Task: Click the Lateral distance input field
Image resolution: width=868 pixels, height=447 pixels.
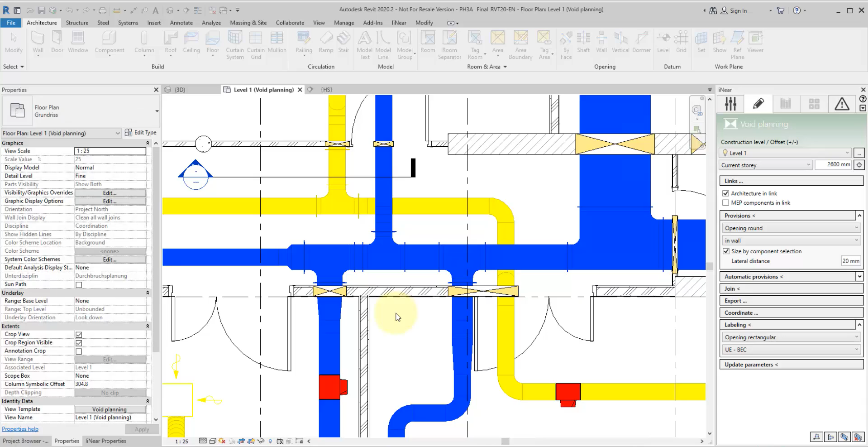Action: 850,261
